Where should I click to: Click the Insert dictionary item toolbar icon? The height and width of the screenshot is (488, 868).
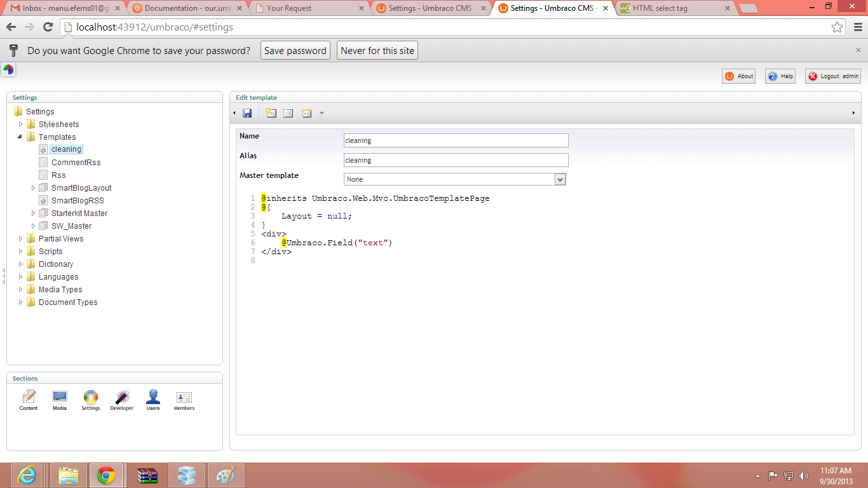[x=288, y=113]
